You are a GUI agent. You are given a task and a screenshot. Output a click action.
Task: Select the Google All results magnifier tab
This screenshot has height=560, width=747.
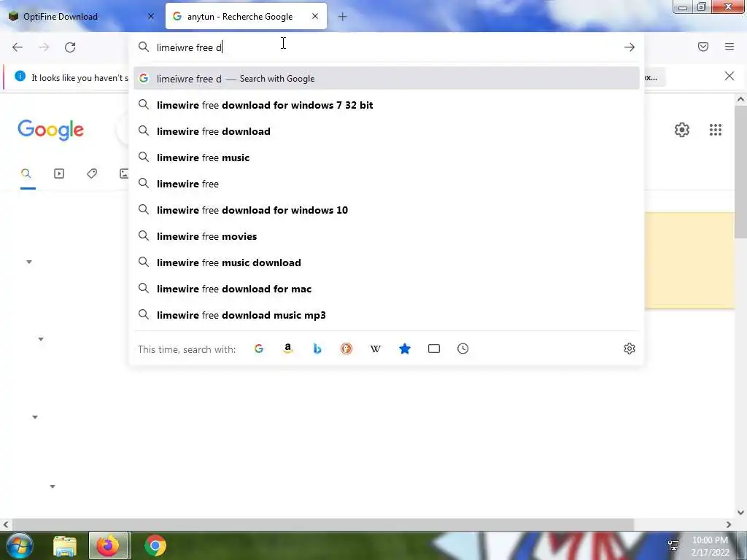(26, 174)
